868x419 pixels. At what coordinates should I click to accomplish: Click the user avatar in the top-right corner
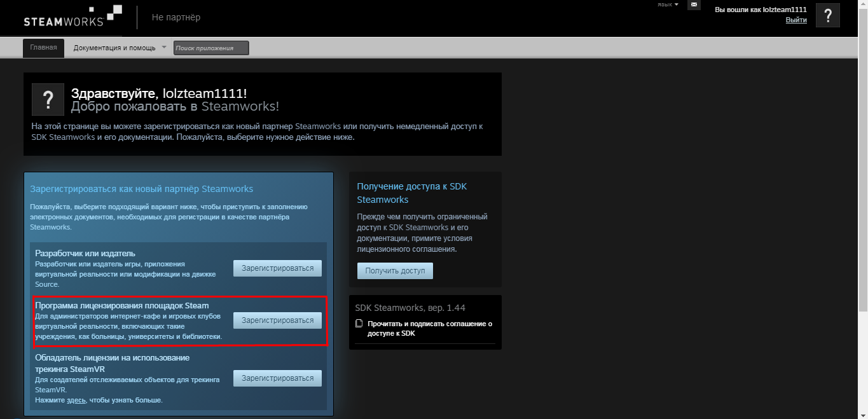[827, 16]
